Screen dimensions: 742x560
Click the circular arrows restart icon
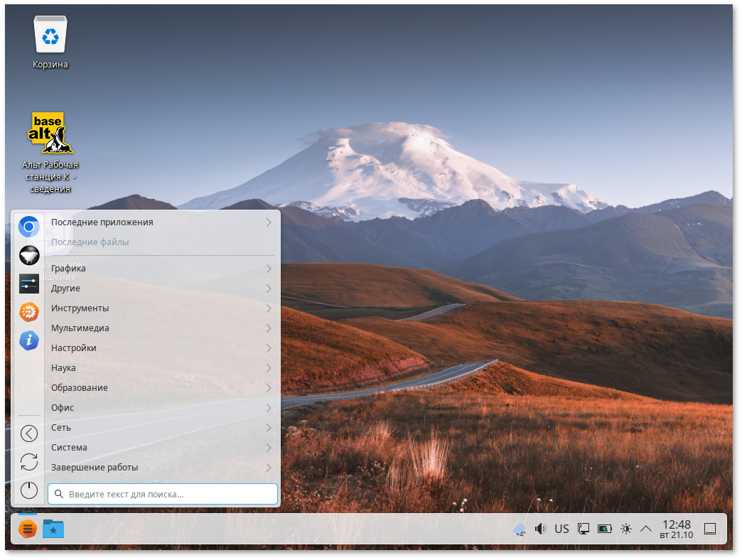pos(29,462)
